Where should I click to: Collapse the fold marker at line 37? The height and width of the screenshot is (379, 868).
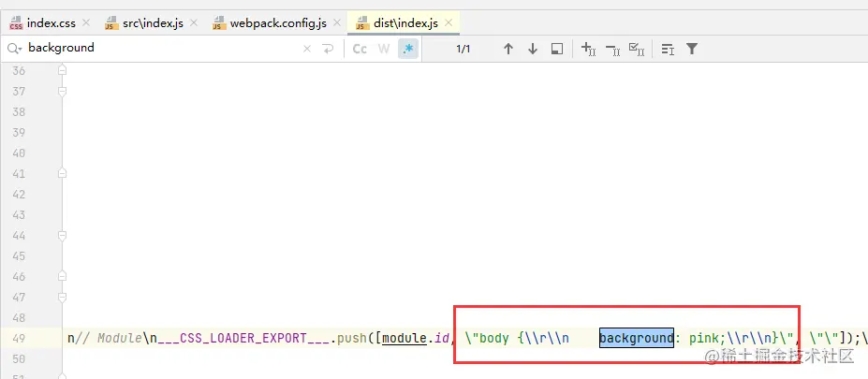click(62, 92)
